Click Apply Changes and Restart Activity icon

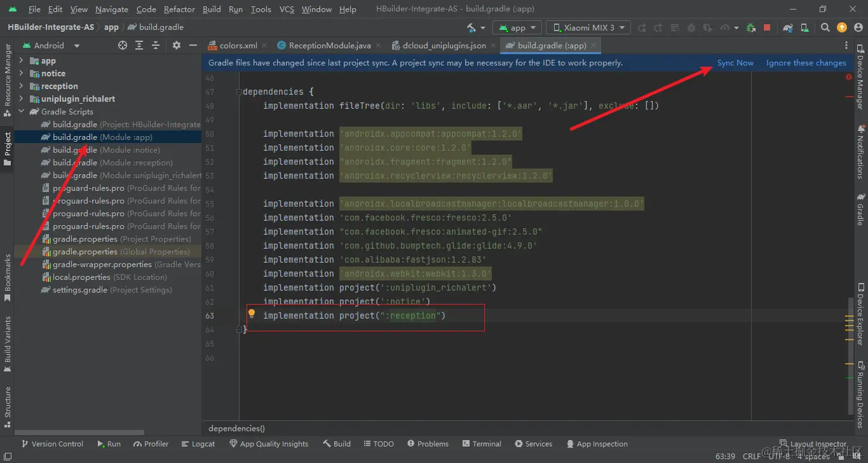(658, 27)
